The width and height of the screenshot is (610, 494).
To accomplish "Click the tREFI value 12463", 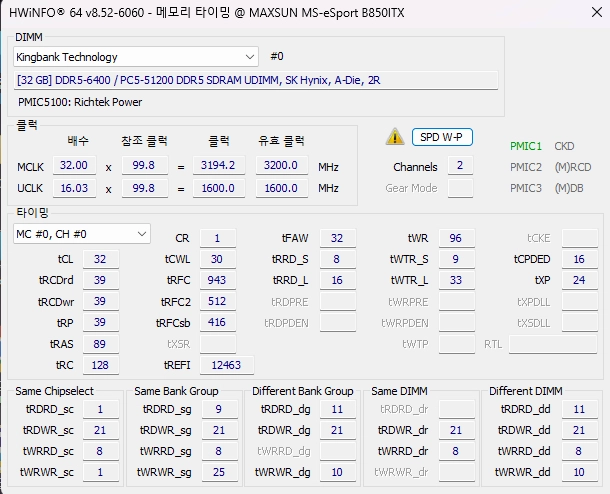I will pos(227,365).
